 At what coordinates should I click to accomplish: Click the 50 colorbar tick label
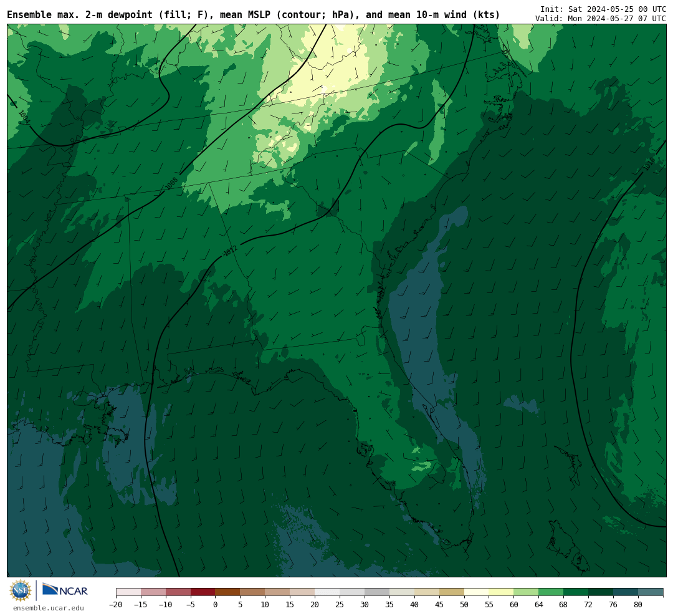pos(464,604)
